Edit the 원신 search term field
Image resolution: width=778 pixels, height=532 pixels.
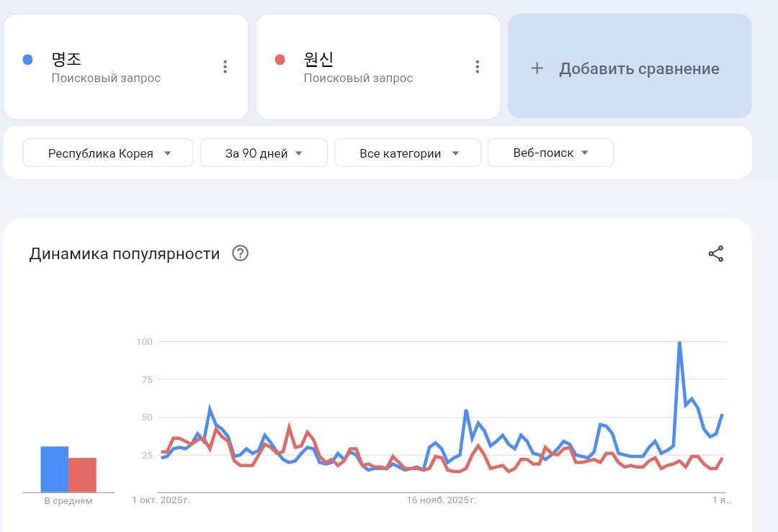(319, 59)
